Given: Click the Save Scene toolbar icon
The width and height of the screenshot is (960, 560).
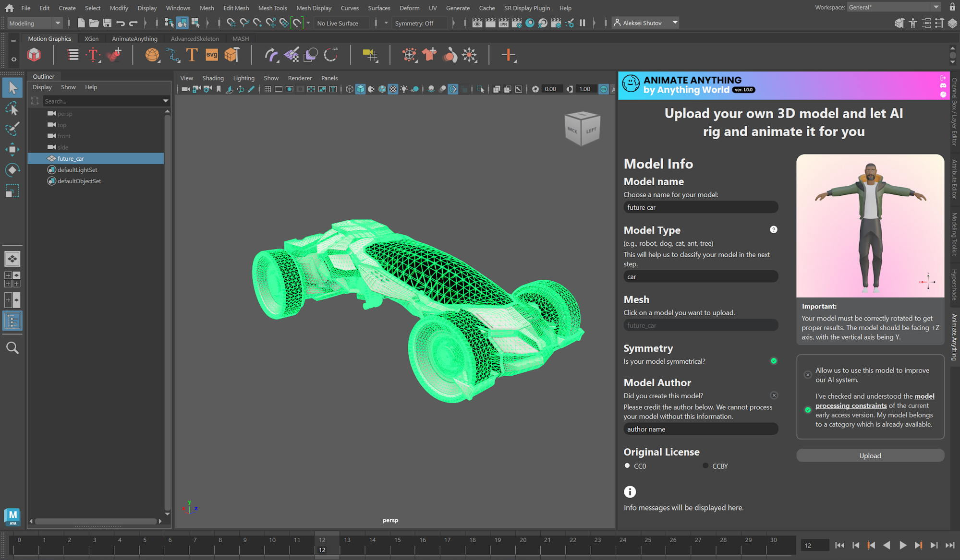Looking at the screenshot, I should 107,23.
